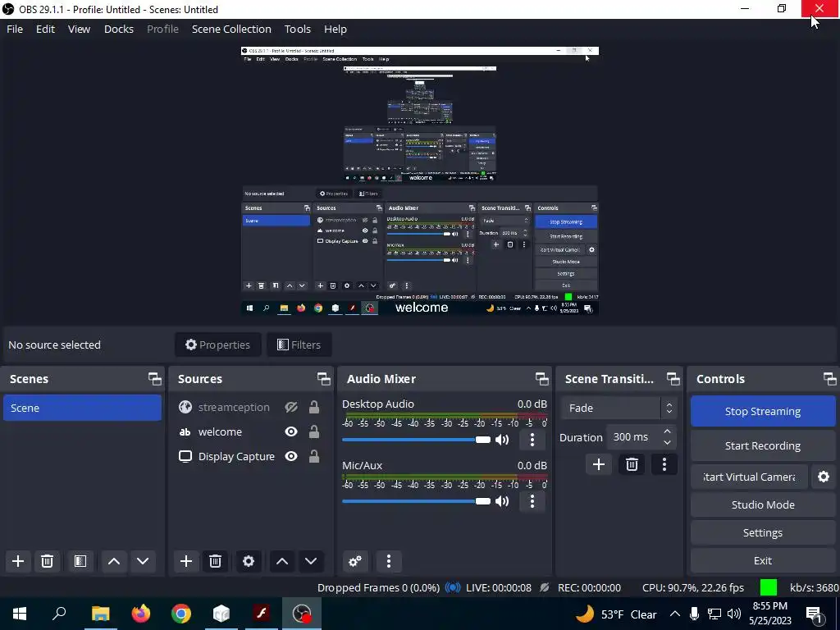This screenshot has height=630, width=840.
Task: Click Start Virtual Camera button
Action: coord(749,477)
